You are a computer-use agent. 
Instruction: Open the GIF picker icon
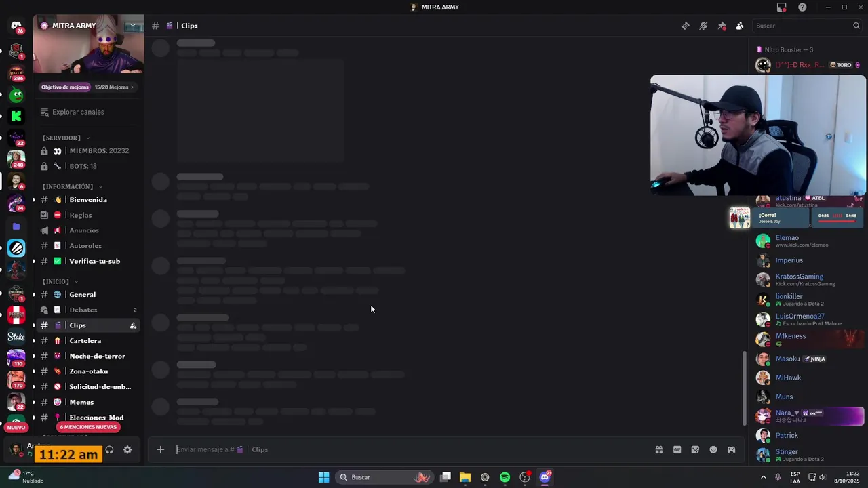(x=677, y=449)
